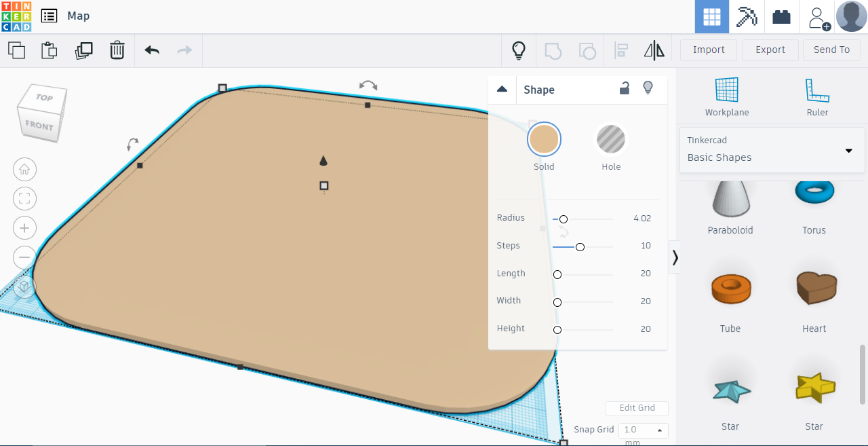Click the Import button
Viewport: 868px width, 446px height.
(x=709, y=50)
